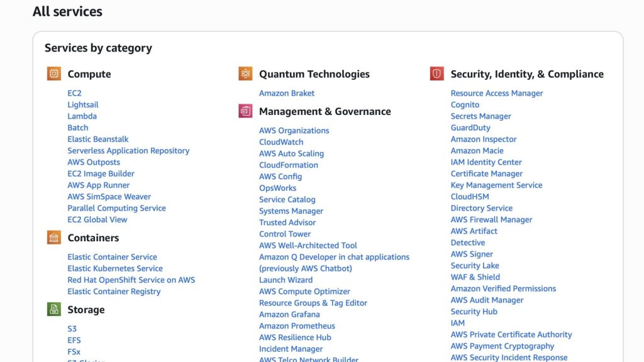Screen dimensions: 644x362
Task: Select the CloudFormation link
Action: point(289,165)
